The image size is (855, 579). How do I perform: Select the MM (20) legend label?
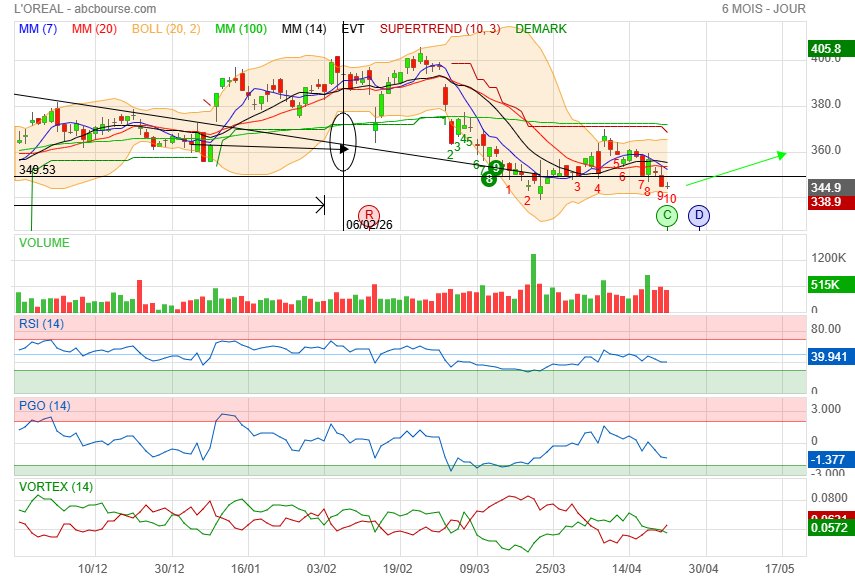click(94, 29)
